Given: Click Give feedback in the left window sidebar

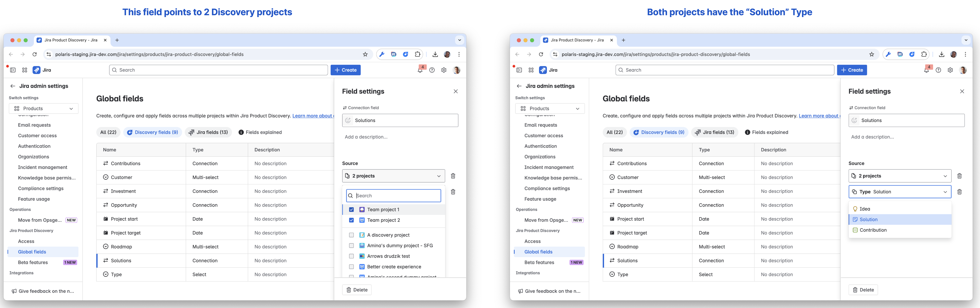Looking at the screenshot, I should pos(43,291).
